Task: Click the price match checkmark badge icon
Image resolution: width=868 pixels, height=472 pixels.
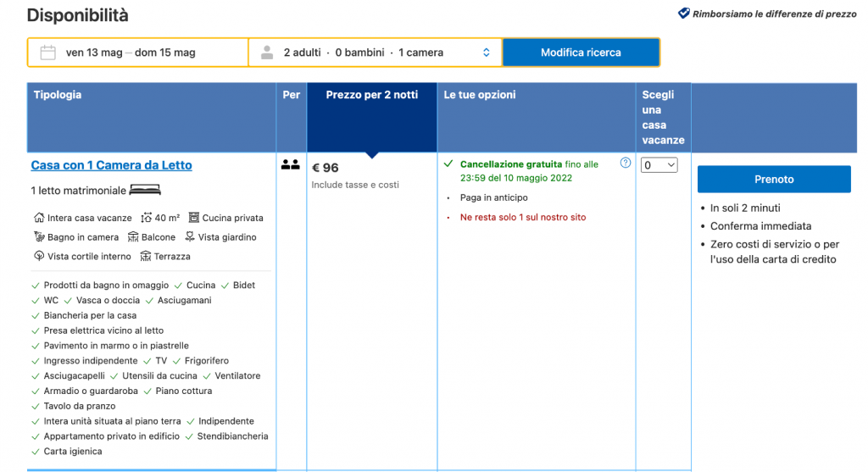Action: pos(683,14)
